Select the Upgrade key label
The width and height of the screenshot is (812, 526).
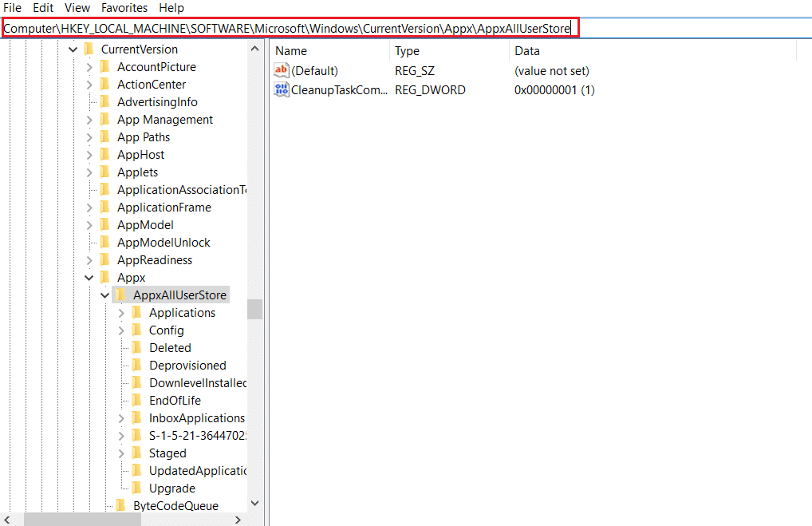coord(172,488)
